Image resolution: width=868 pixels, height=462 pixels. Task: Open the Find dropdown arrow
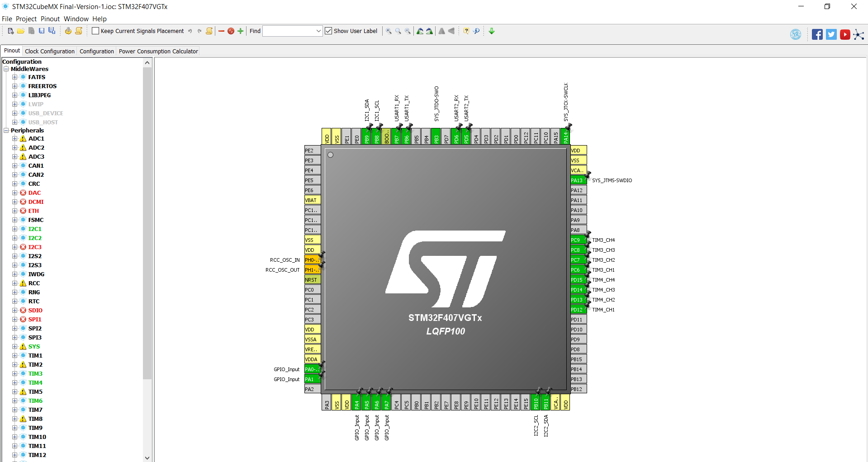(318, 31)
